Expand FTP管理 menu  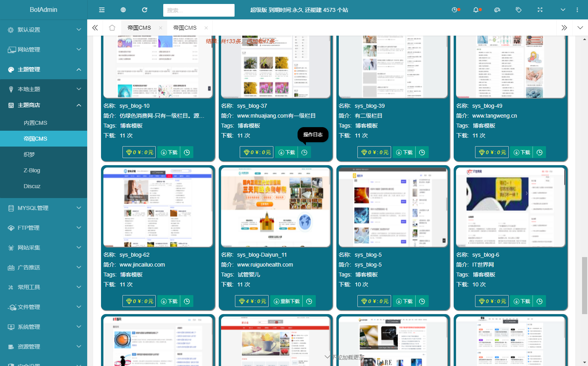[44, 228]
